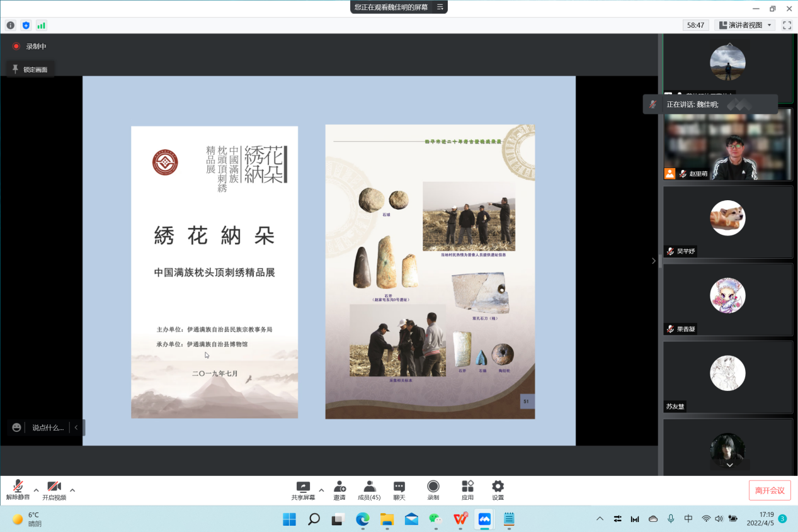This screenshot has height=532, width=798.
Task: Open the meeting info icon
Action: pos(10,25)
